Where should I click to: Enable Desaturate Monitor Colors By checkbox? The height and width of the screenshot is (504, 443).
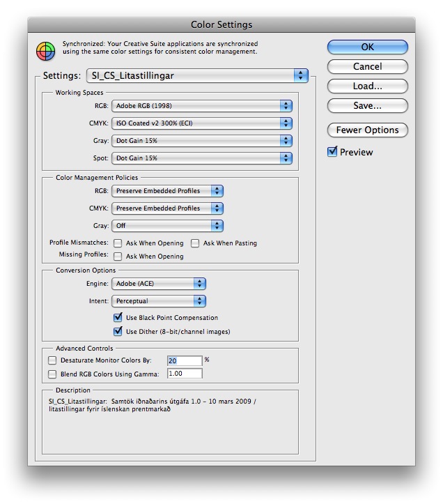click(52, 360)
